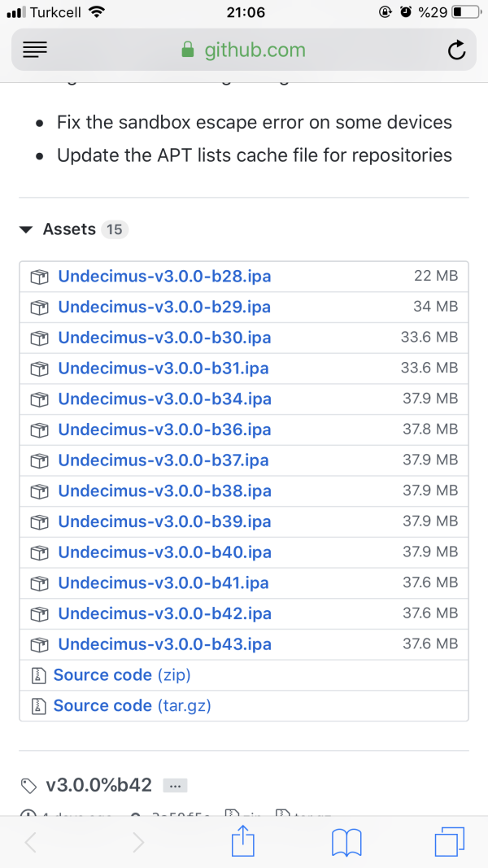This screenshot has width=488, height=868.
Task: Download Undecimus-v3.0.0-b34.ipa
Action: [164, 399]
